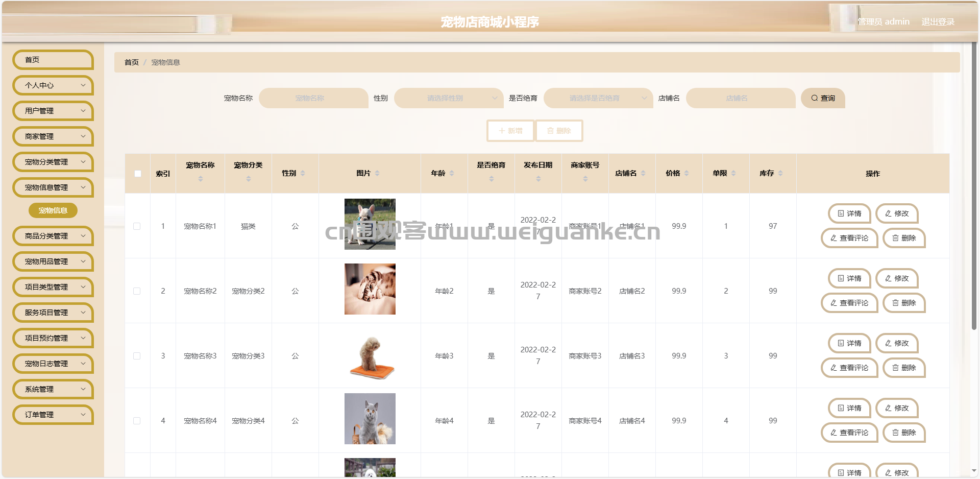Collapse 宠物信息管理 sidebar menu
Image resolution: width=980 pixels, height=479 pixels.
(53, 187)
